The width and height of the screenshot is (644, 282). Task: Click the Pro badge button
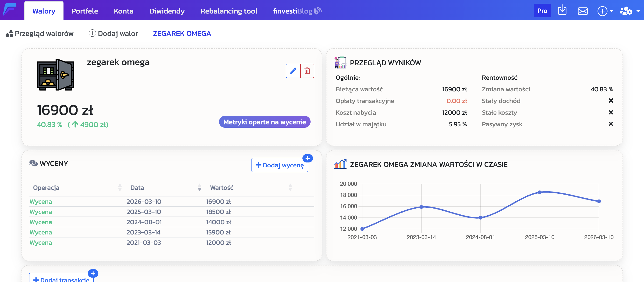coord(542,11)
